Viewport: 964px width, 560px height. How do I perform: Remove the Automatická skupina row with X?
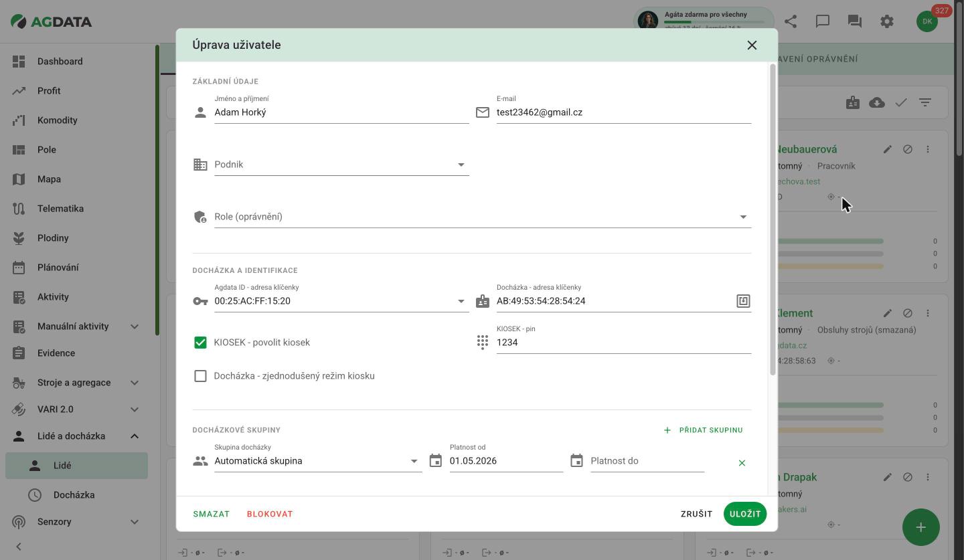tap(742, 463)
